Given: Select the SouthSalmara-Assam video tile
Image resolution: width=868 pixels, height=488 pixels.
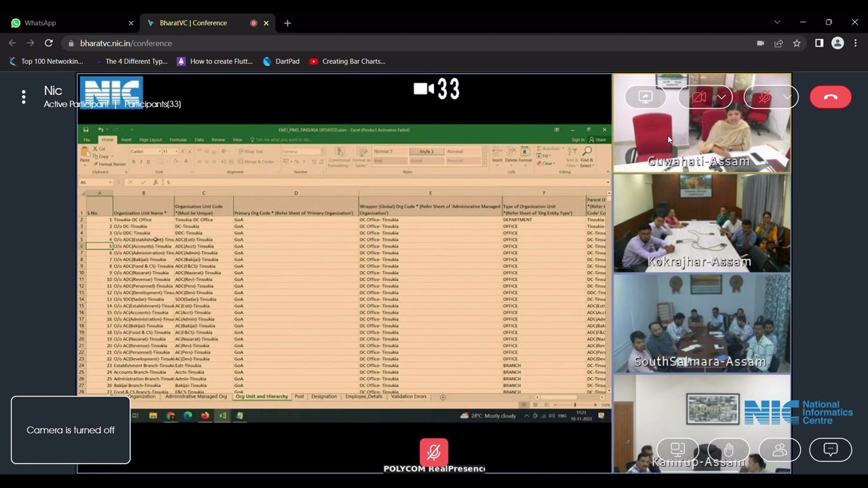Looking at the screenshot, I should [702, 323].
